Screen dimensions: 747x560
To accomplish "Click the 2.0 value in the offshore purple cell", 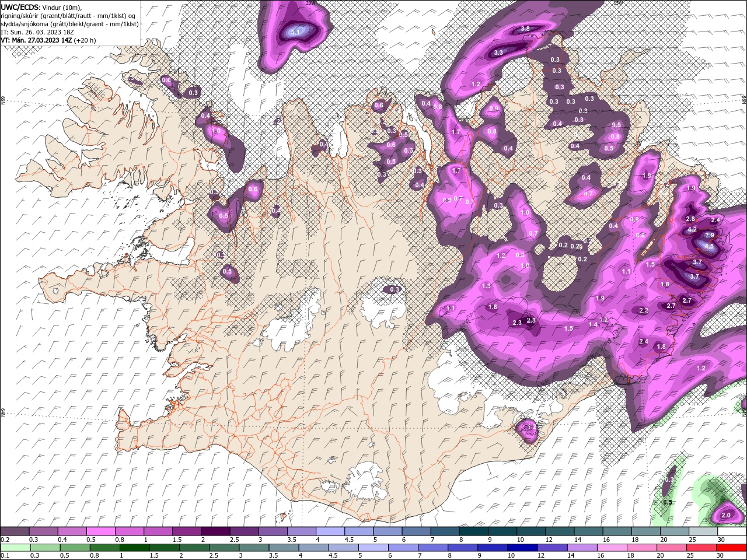I will tap(726, 516).
